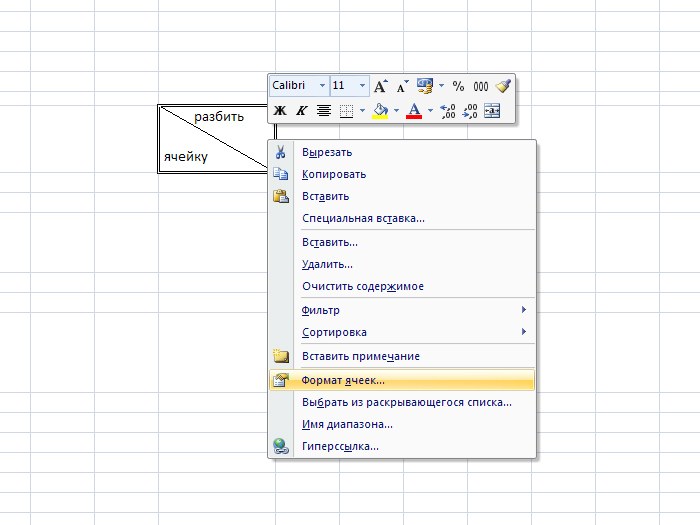Expand the Сортировка submenu
Image resolution: width=700 pixels, height=525 pixels.
402,332
